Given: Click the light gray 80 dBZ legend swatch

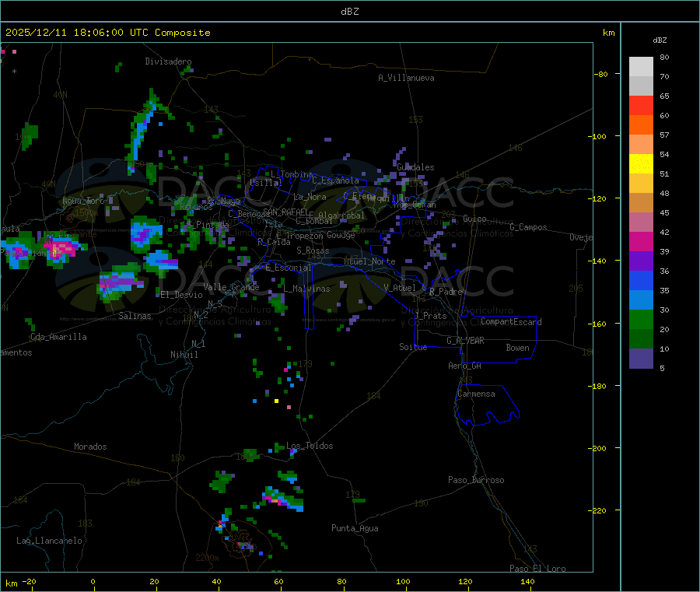Looking at the screenshot, I should pos(641,67).
